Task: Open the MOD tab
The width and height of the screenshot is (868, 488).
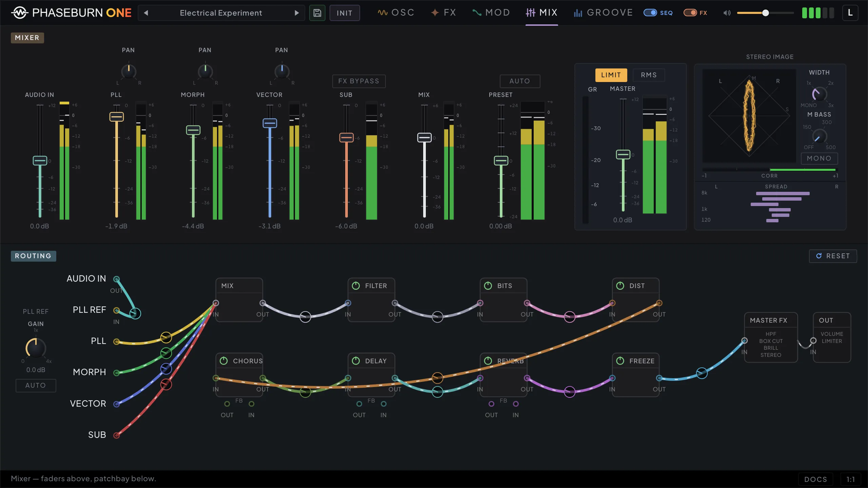Action: tap(491, 13)
